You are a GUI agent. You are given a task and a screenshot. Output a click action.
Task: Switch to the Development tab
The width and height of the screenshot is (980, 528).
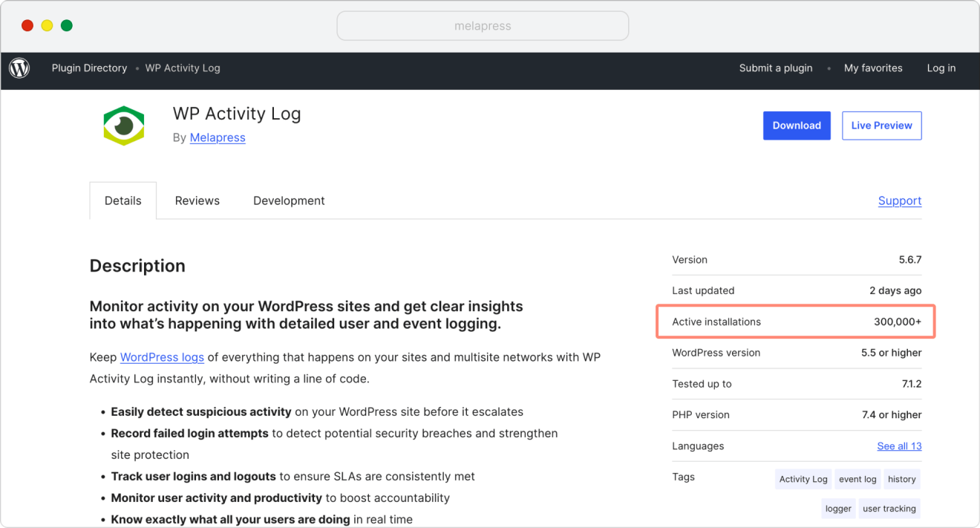[x=289, y=201]
